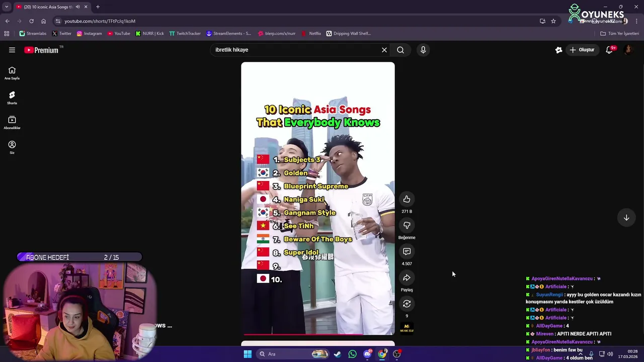644x362 pixels.
Task: Start voice search with the microphone
Action: pyautogui.click(x=423, y=50)
